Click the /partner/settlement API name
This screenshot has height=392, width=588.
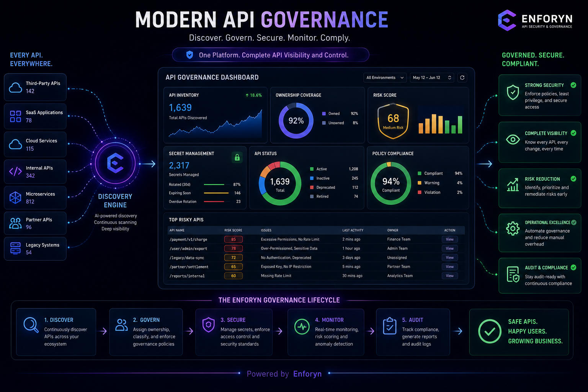(189, 267)
